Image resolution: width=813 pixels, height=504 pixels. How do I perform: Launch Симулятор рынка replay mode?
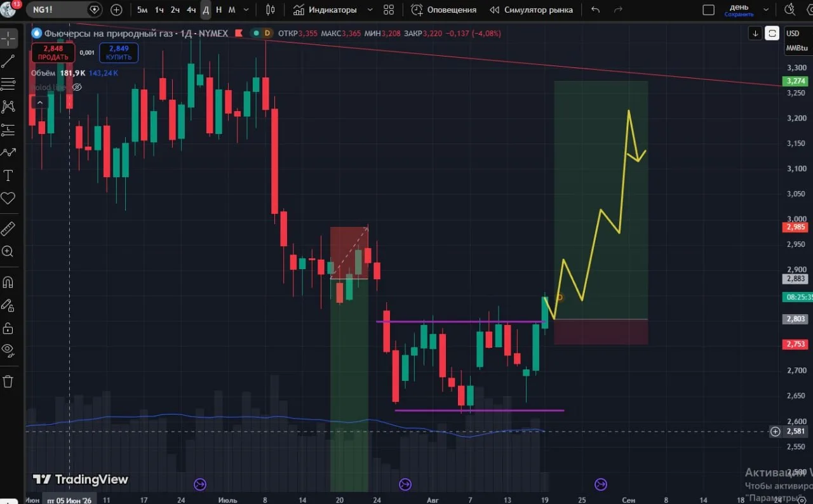[x=532, y=10]
